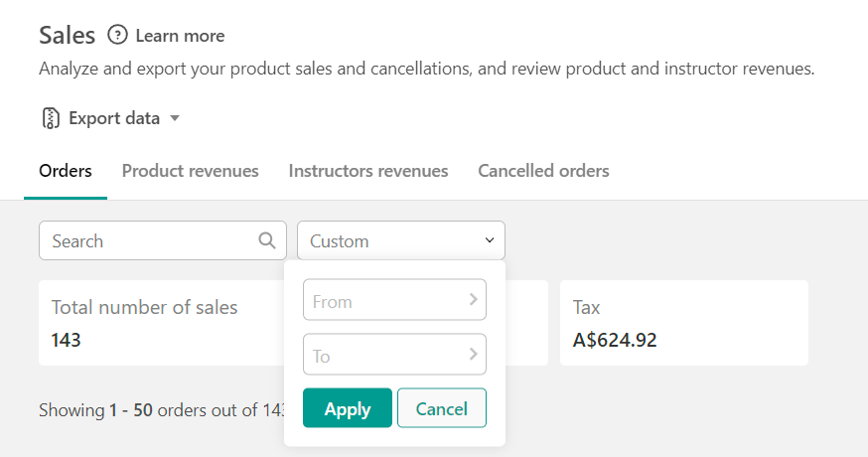Select the Tax summary card
868x457 pixels.
[683, 323]
